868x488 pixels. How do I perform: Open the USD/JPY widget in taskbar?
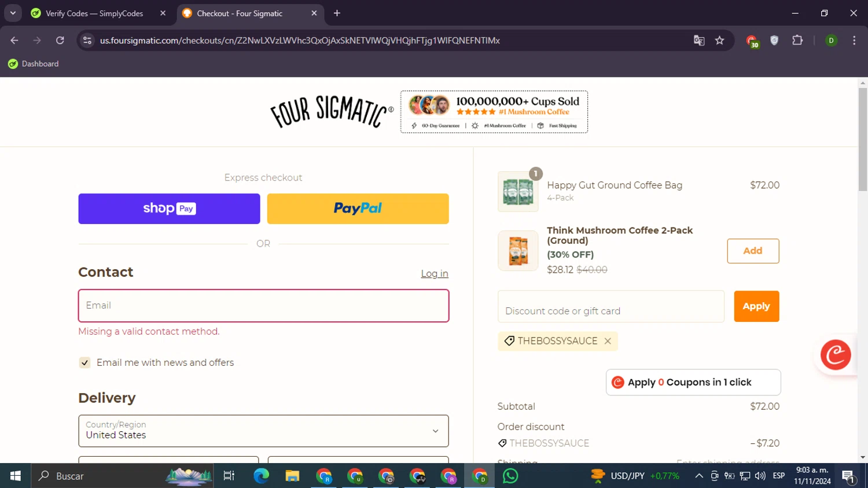tap(635, 476)
